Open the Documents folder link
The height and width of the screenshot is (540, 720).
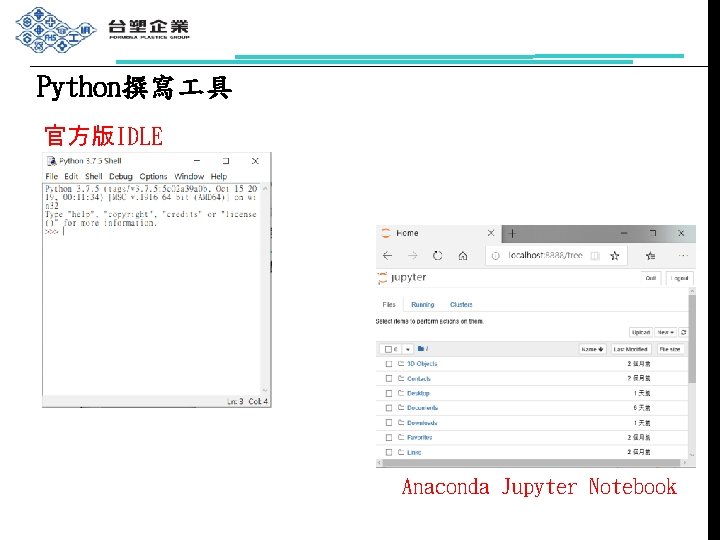click(422, 408)
